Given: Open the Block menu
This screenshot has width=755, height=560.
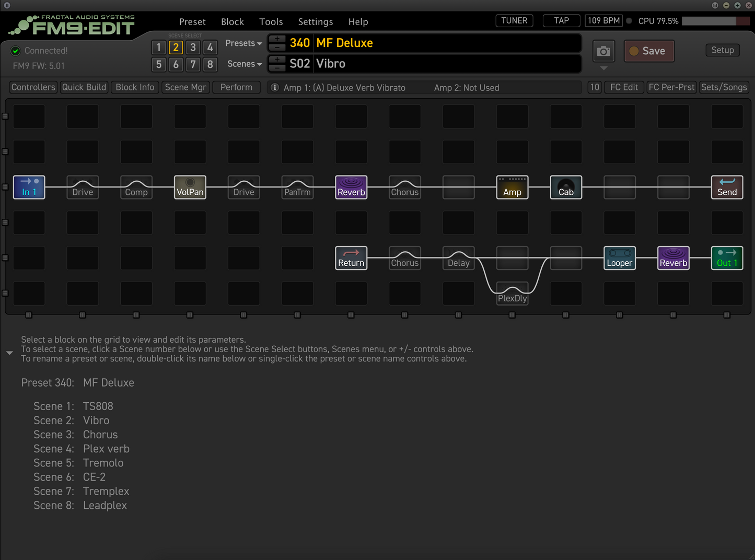Looking at the screenshot, I should click(x=233, y=22).
